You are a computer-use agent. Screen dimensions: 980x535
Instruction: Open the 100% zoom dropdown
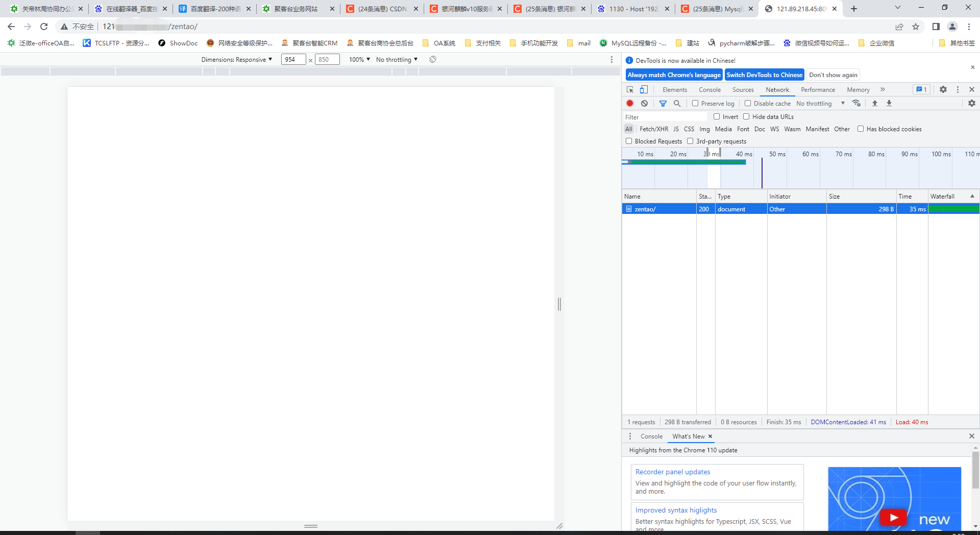(x=359, y=60)
